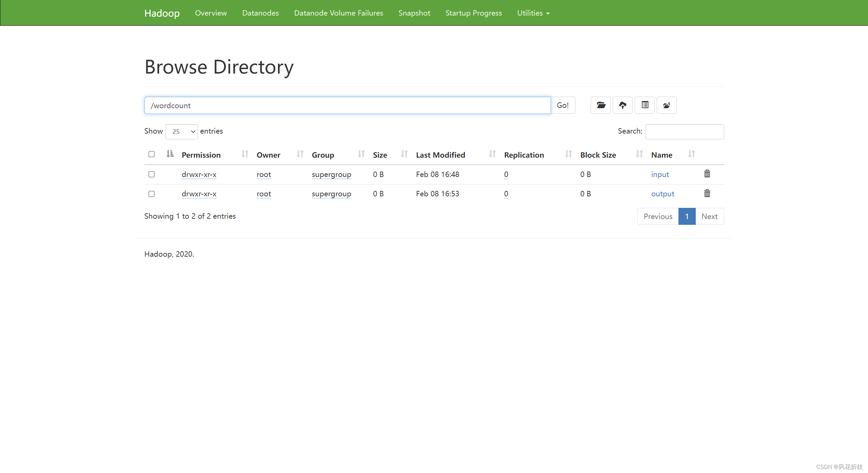Open Datanode Volume Failures page
The width and height of the screenshot is (868, 473).
338,13
